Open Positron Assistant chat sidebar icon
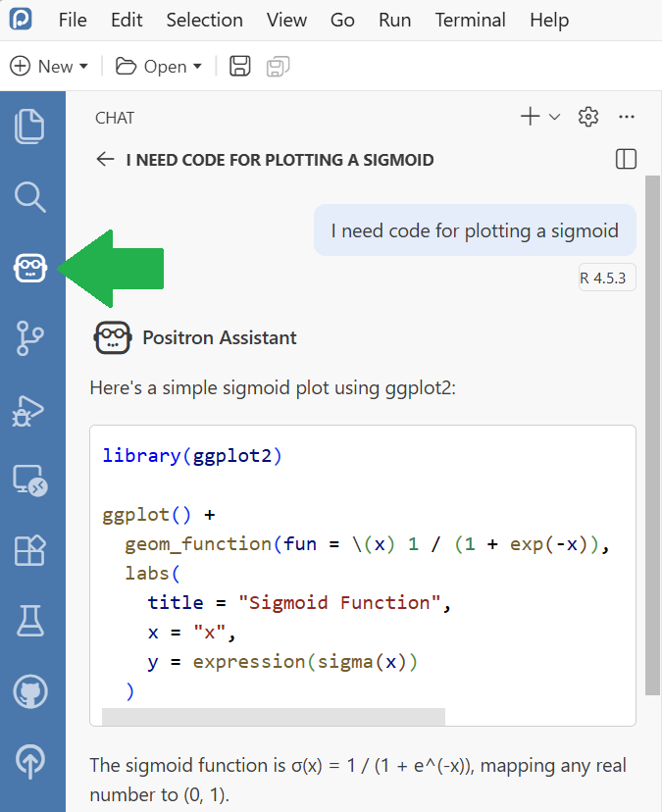The height and width of the screenshot is (812, 662). pyautogui.click(x=30, y=268)
